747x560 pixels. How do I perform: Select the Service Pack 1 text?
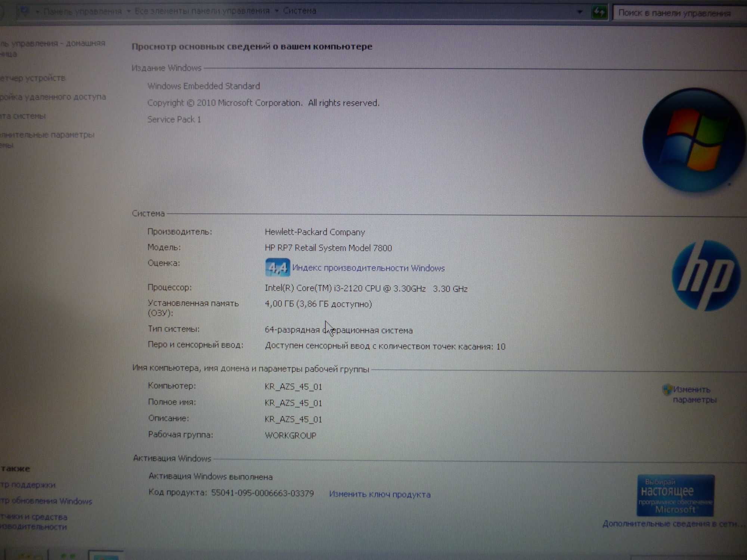click(x=174, y=119)
